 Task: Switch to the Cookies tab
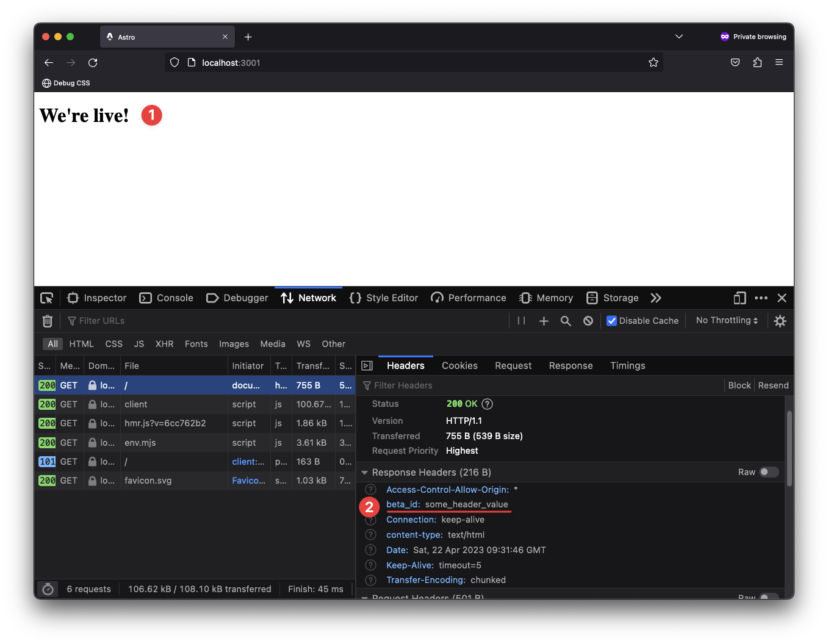pos(459,365)
